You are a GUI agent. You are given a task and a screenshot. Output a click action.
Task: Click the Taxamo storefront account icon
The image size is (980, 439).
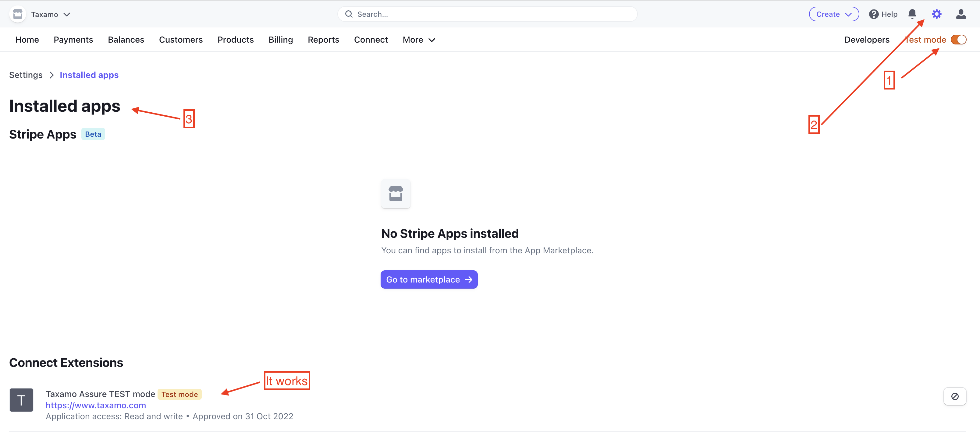click(17, 14)
